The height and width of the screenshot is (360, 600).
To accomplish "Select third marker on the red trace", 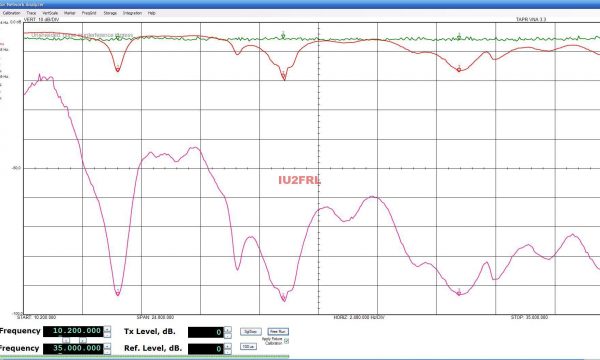I will [459, 70].
